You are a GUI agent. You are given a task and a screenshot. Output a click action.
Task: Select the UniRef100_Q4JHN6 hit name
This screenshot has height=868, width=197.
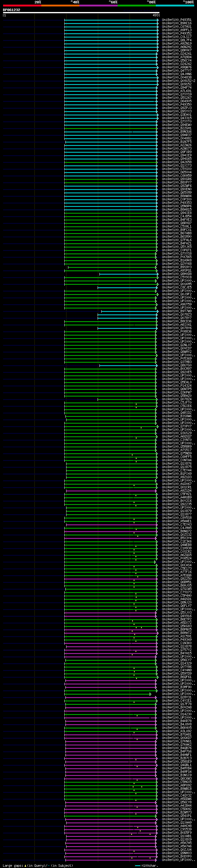coord(176,74)
